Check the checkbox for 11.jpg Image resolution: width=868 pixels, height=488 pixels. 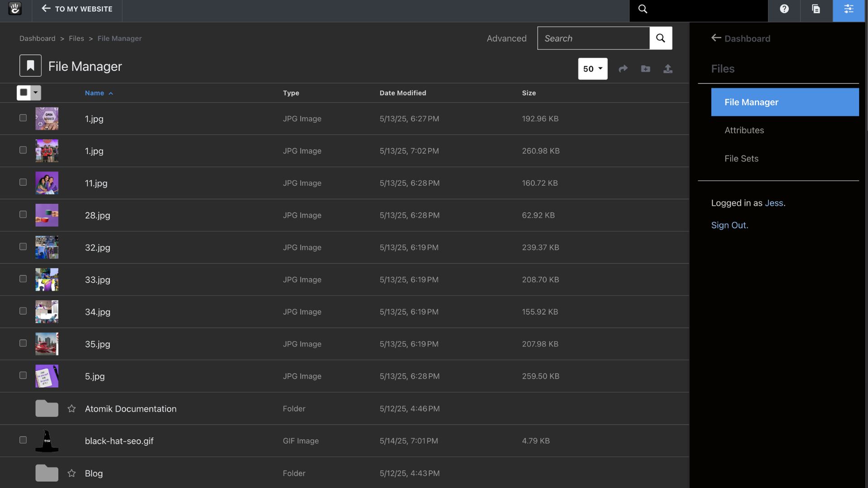pyautogui.click(x=23, y=182)
